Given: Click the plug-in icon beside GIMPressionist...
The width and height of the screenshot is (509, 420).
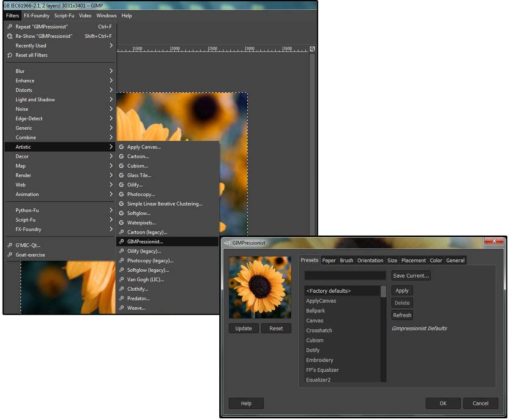Looking at the screenshot, I should tap(121, 242).
